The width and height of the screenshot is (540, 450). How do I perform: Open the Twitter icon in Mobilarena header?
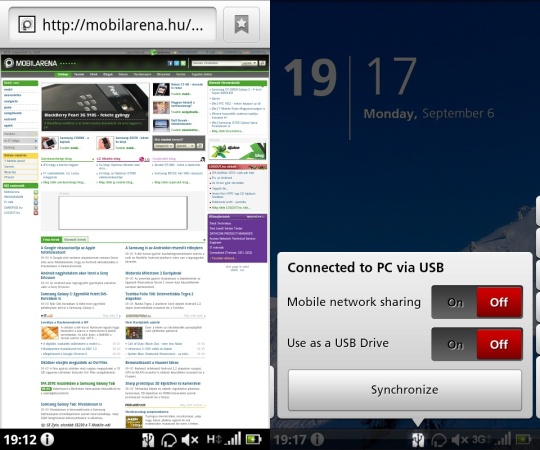point(176,63)
